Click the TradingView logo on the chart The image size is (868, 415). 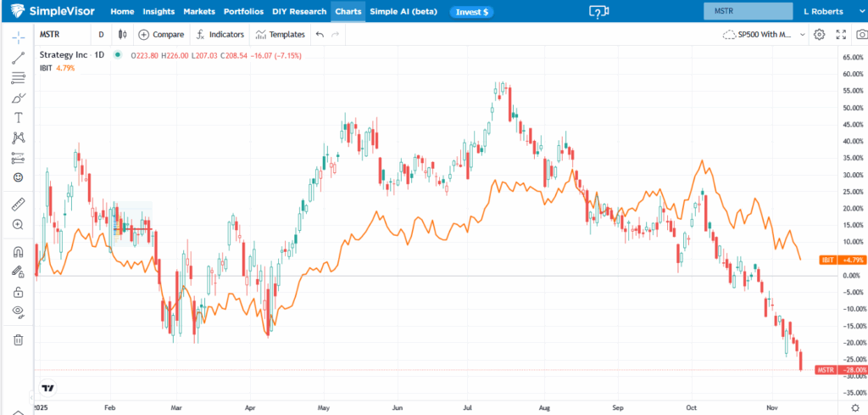(x=48, y=388)
